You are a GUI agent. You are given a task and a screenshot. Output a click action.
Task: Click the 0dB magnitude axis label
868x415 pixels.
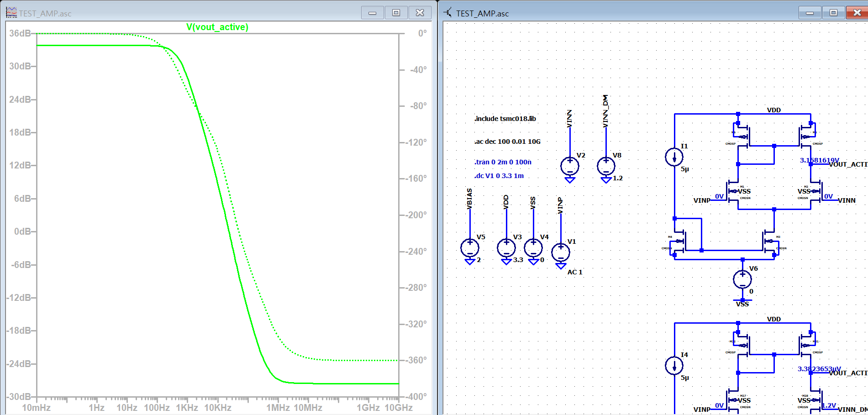(23, 231)
